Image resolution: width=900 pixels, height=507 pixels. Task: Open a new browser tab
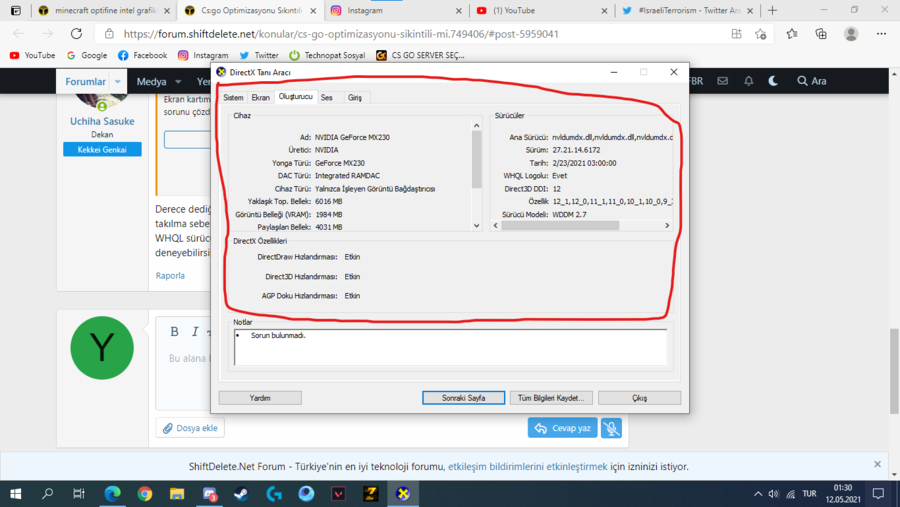point(773,10)
